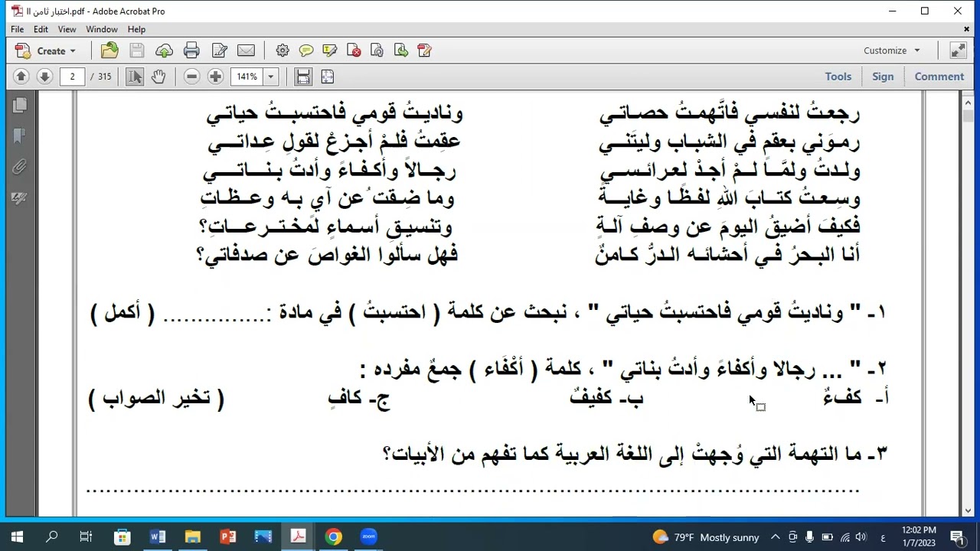Click the Print icon
980x551 pixels.
(x=191, y=51)
